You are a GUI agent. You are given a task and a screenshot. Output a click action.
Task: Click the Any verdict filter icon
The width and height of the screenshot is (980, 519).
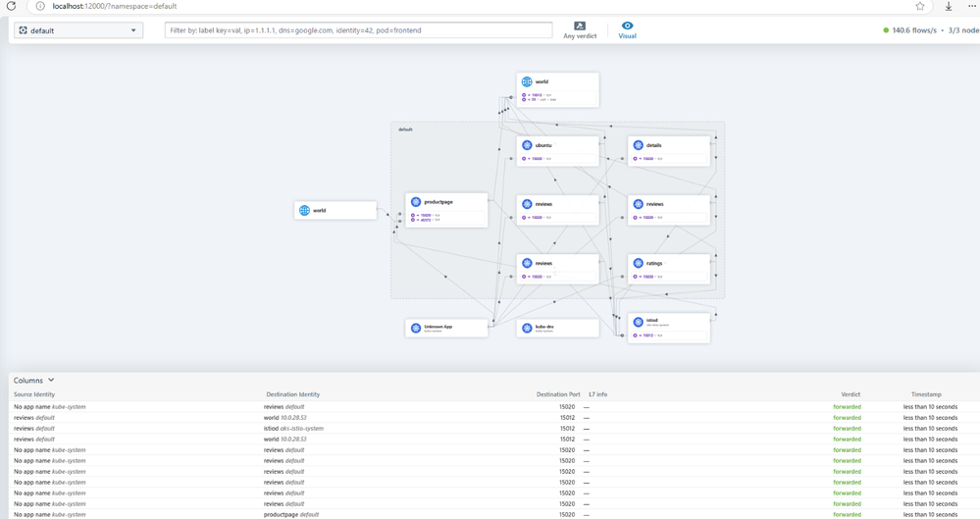tap(580, 26)
